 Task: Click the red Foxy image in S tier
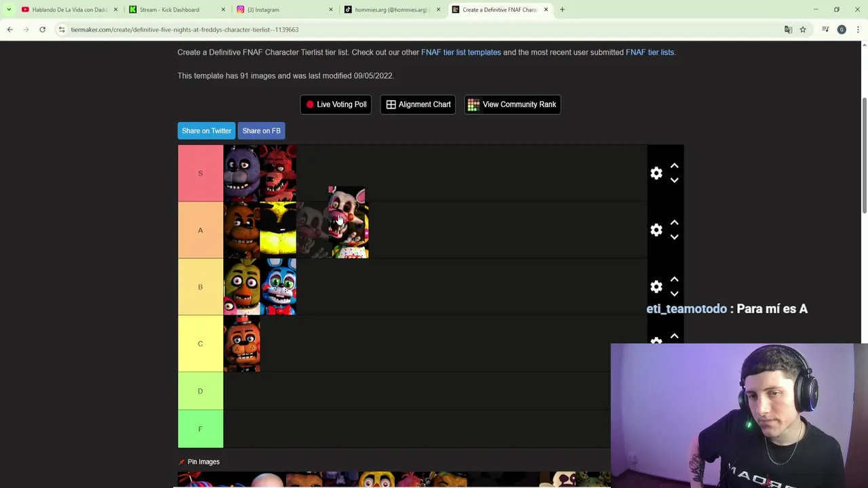click(x=278, y=173)
